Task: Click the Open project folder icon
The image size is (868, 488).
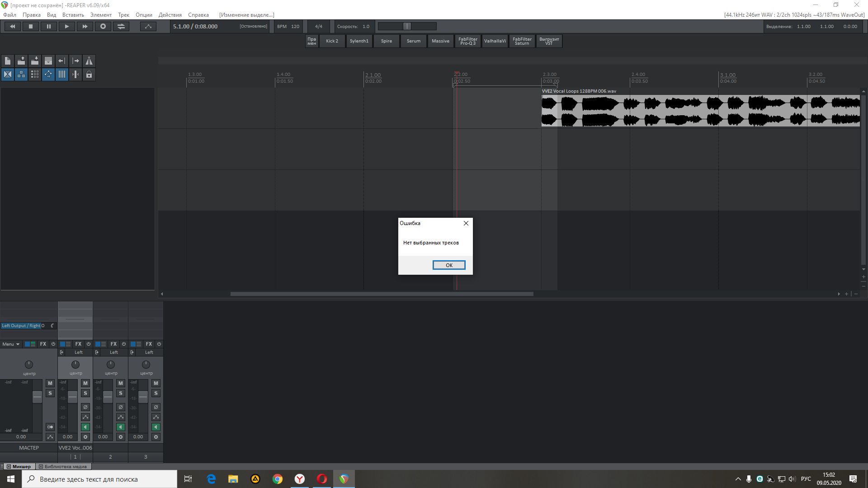Action: 21,61
